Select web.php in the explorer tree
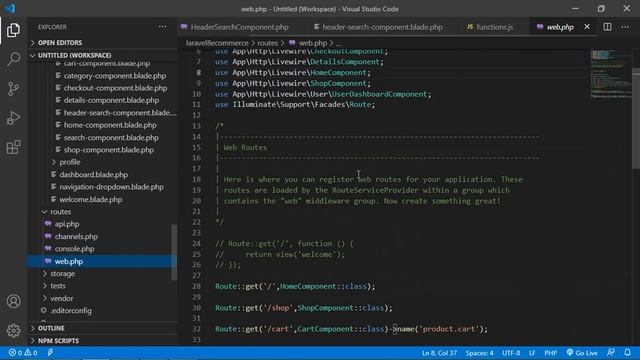Viewport: 640px width, 360px height. pyautogui.click(x=69, y=261)
